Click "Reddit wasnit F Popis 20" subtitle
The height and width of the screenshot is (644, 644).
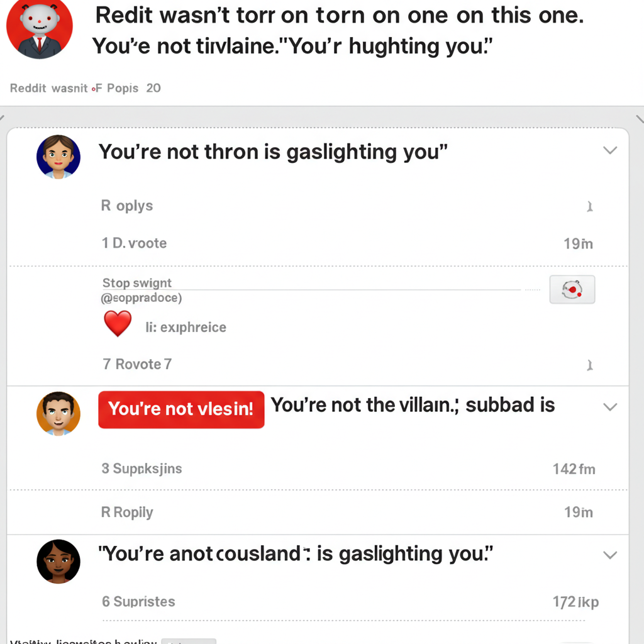pyautogui.click(x=86, y=88)
